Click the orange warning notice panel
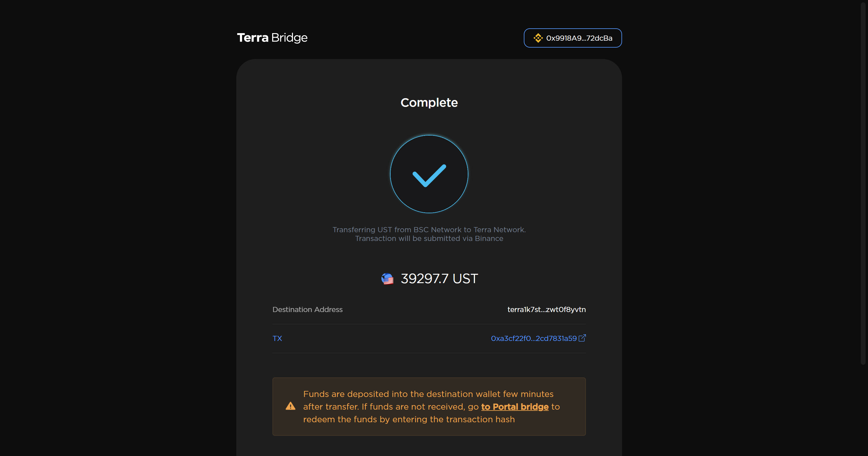The width and height of the screenshot is (868, 456). [x=429, y=407]
